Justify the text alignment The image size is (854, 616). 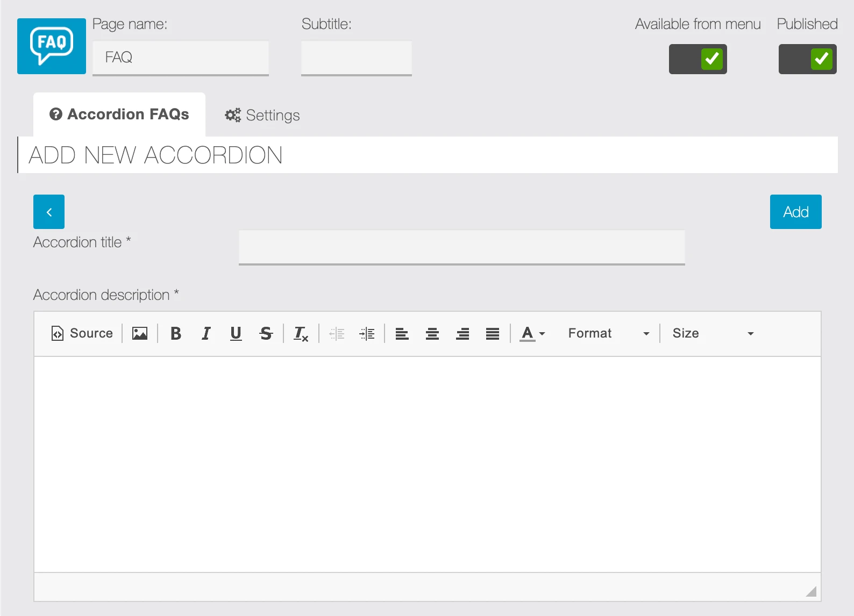(493, 334)
